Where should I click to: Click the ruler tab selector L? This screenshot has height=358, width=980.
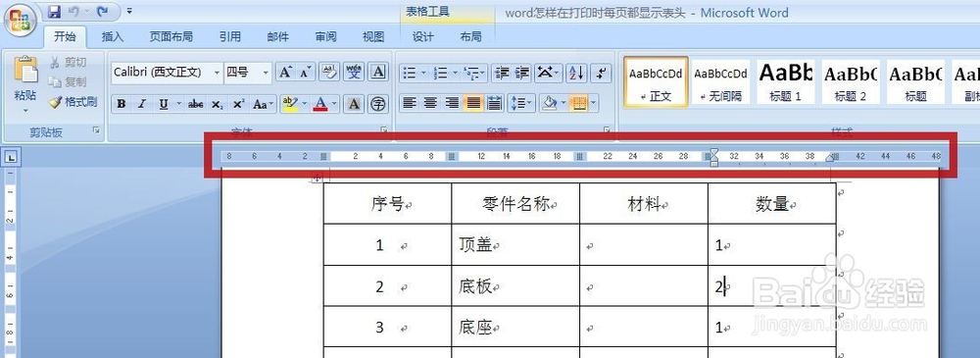pyautogui.click(x=11, y=157)
